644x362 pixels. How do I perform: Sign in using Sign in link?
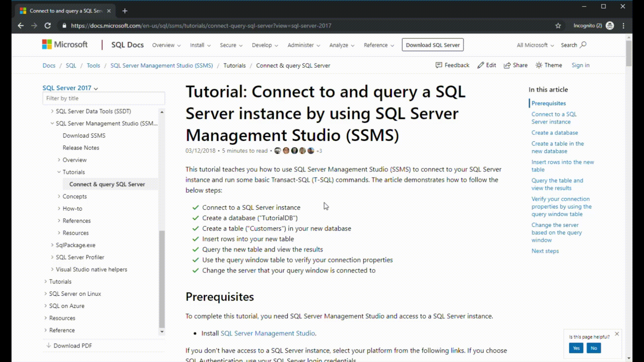(x=581, y=65)
